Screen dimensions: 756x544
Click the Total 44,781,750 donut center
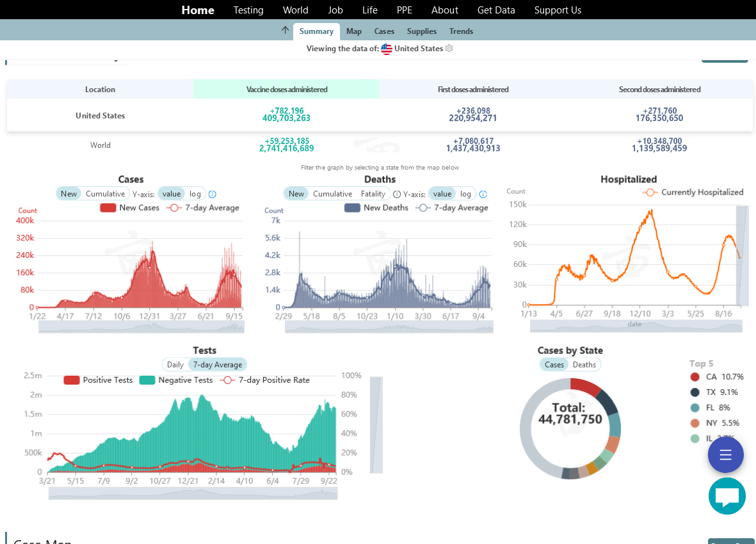click(570, 414)
